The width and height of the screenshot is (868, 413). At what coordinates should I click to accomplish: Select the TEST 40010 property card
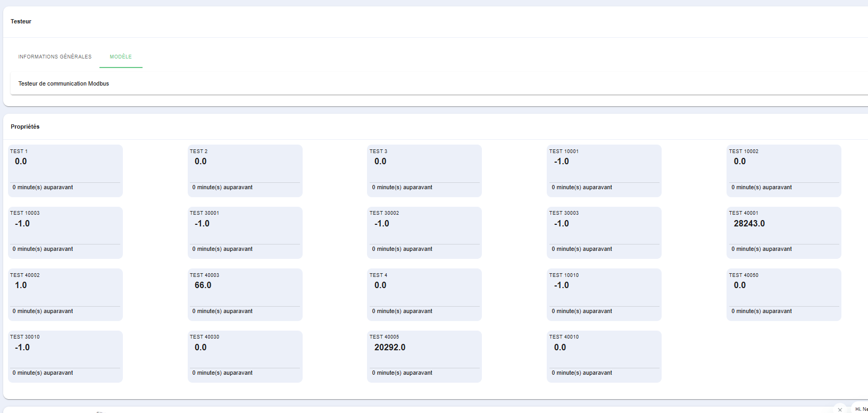(x=604, y=357)
